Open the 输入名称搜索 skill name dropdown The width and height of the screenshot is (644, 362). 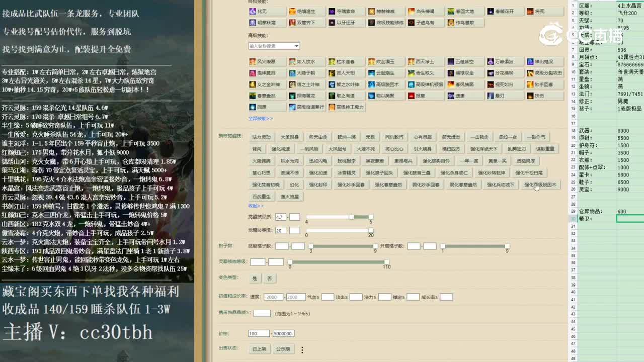pyautogui.click(x=273, y=46)
